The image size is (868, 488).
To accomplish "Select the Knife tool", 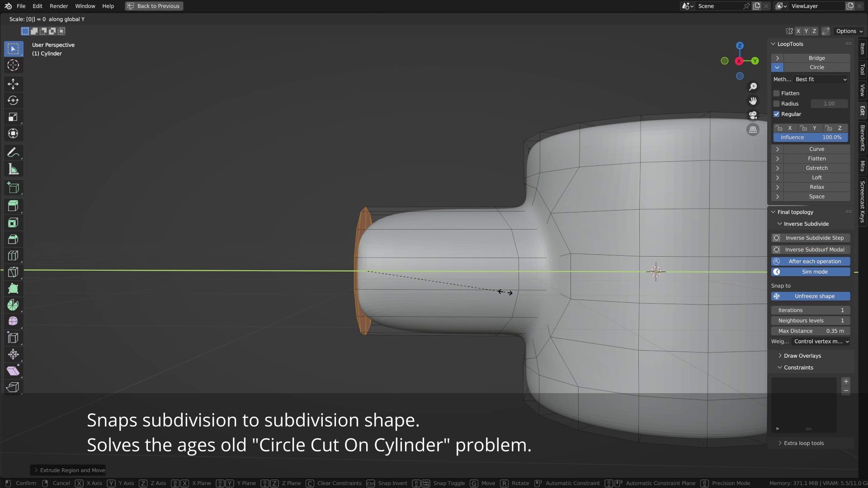I will click(13, 272).
